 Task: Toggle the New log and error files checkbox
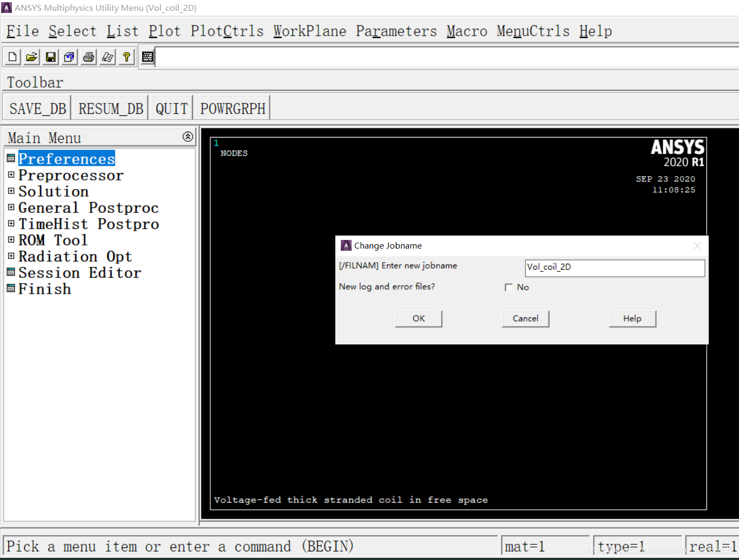click(x=508, y=288)
